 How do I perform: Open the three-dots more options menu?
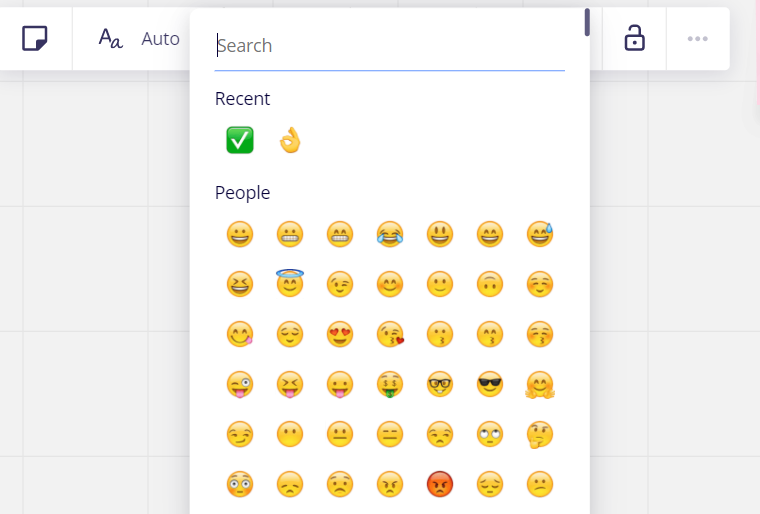click(x=697, y=39)
